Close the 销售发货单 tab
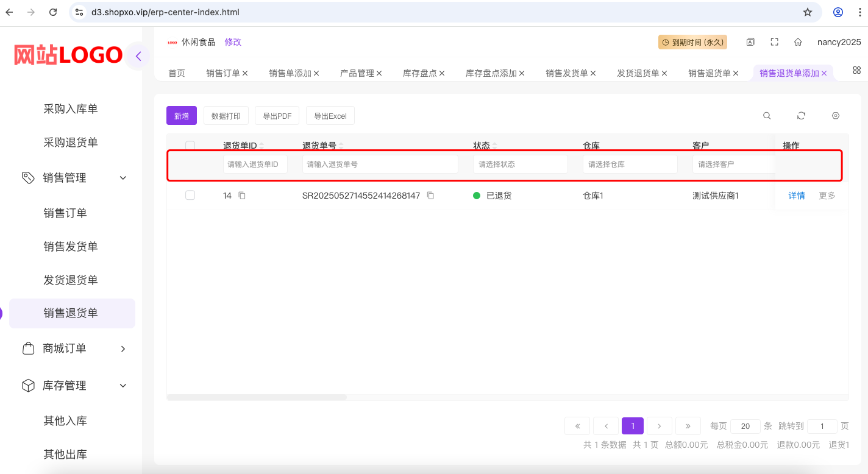The image size is (868, 474). (593, 73)
